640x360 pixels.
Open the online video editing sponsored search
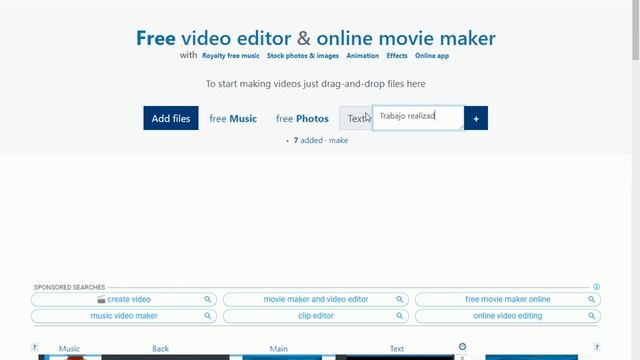[508, 316]
